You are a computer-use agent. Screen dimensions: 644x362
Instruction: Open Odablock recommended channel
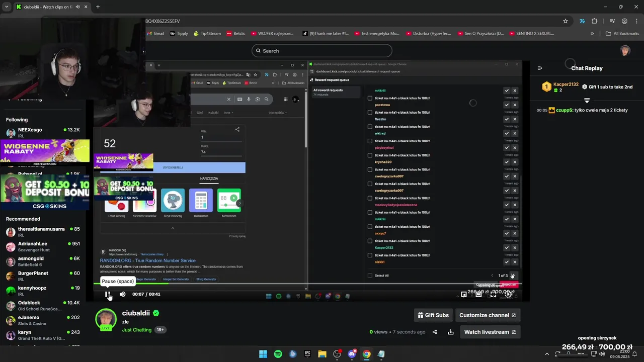click(43, 306)
